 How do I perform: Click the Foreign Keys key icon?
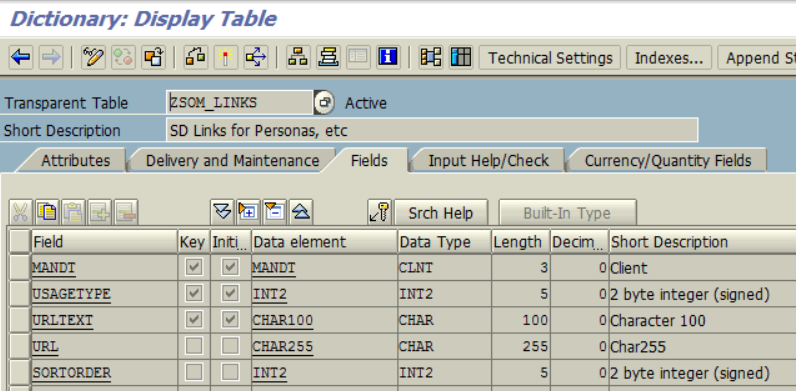[380, 212]
